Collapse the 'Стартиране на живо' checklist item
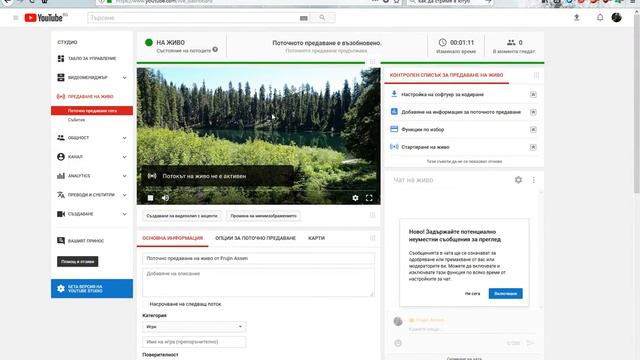 [533, 147]
